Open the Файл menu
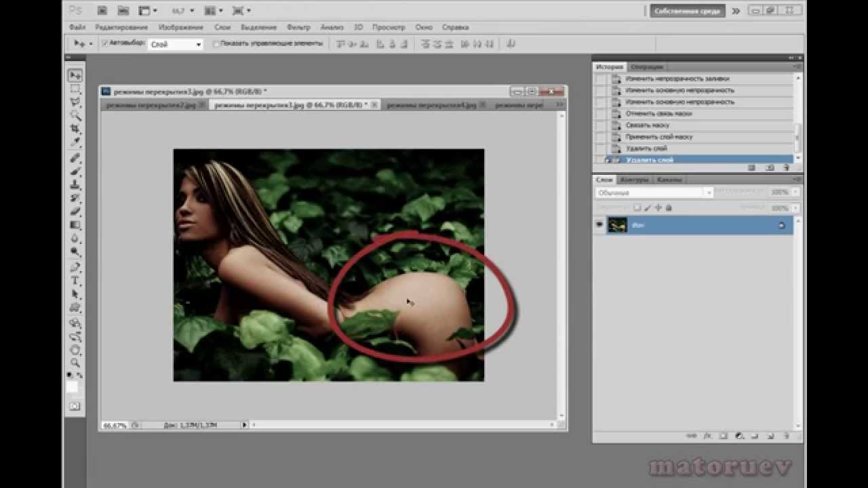Screen dimensions: 868x488 coord(77,27)
